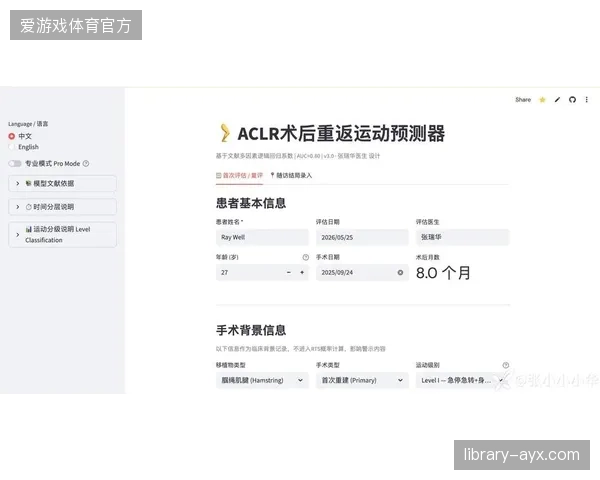
Task: Increase age with the plus button
Action: (x=302, y=272)
